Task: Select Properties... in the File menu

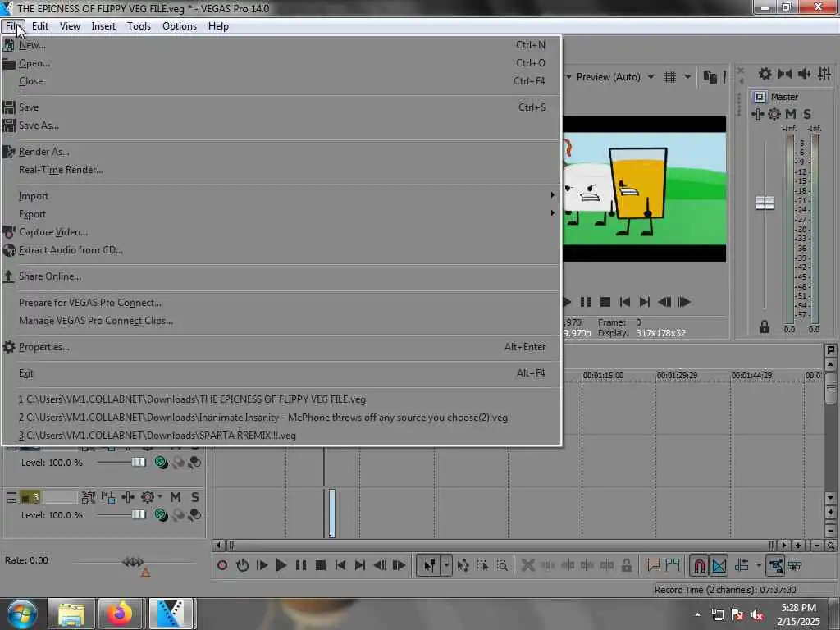Action: [x=281, y=347]
